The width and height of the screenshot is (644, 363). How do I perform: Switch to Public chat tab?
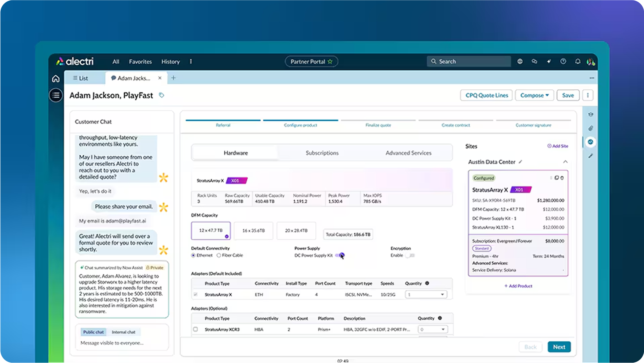(x=93, y=332)
